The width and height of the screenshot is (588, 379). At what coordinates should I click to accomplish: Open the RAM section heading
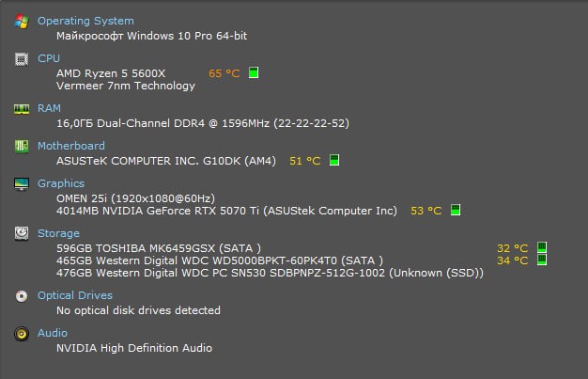tap(50, 108)
